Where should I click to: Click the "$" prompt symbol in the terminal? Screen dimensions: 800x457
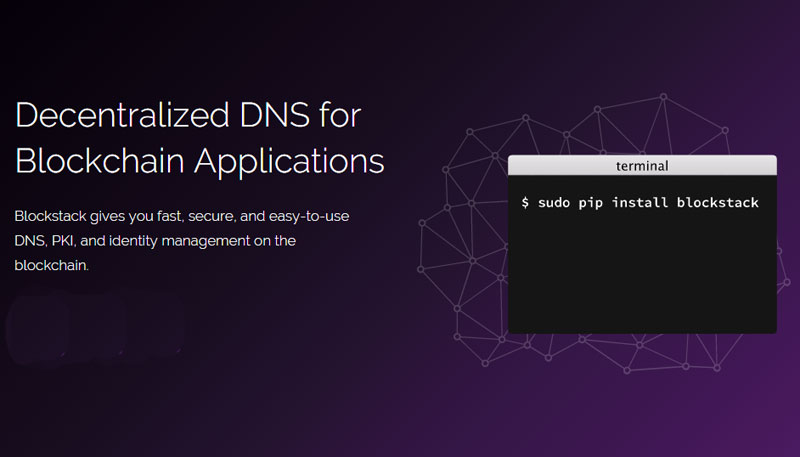(x=525, y=202)
